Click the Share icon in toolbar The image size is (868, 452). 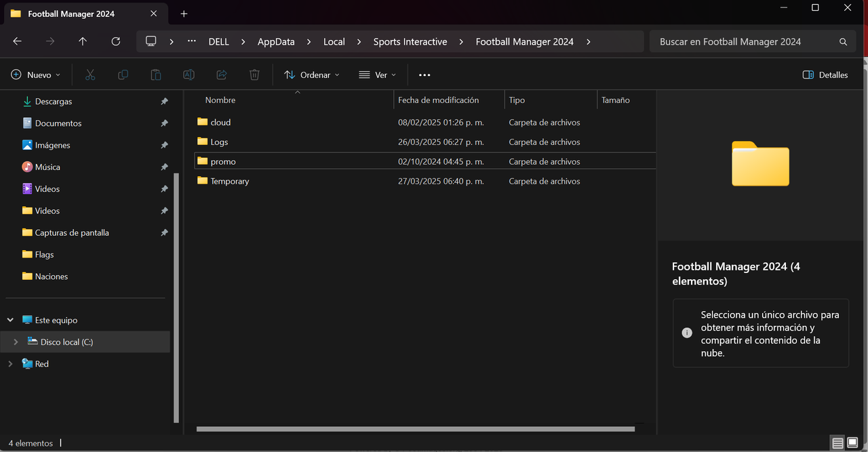coord(222,75)
